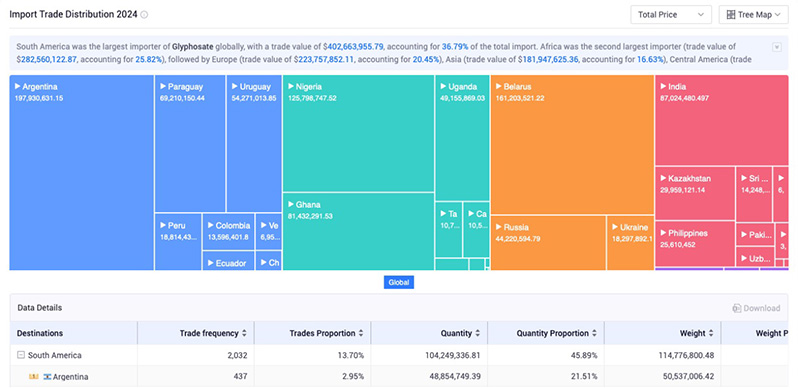Download the data details table
798x388 pixels.
pyautogui.click(x=756, y=308)
